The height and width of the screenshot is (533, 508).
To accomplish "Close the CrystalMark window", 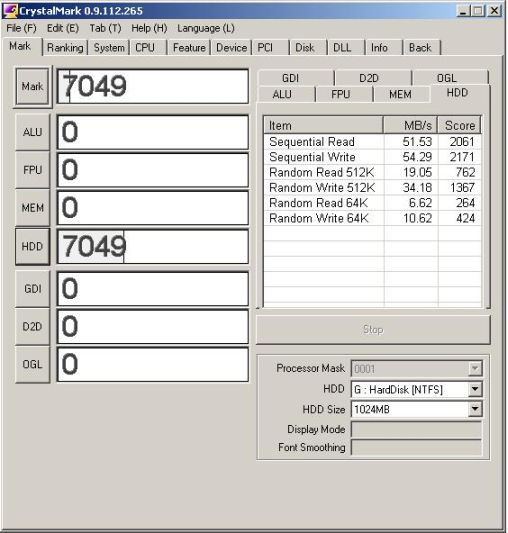I will (x=495, y=11).
